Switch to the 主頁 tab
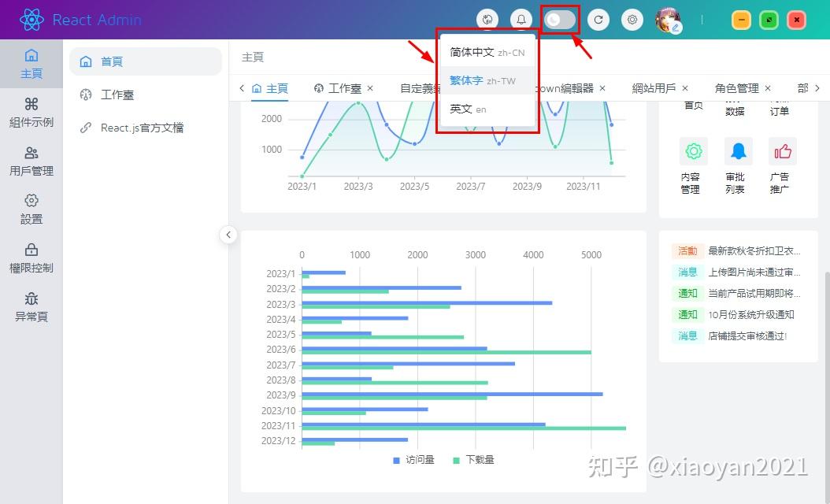The height and width of the screenshot is (504, 830). (270, 88)
